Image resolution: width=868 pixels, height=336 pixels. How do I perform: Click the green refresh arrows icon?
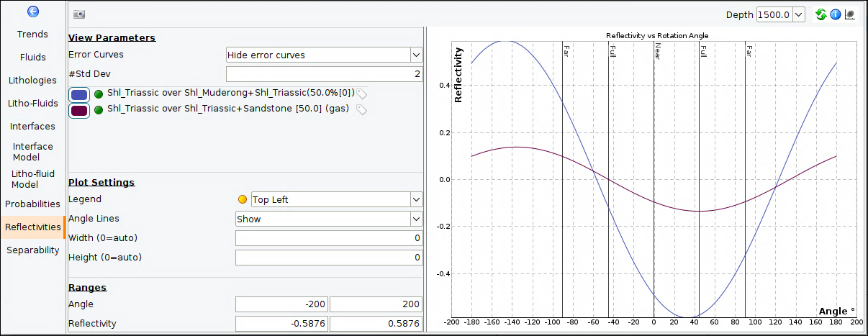821,14
